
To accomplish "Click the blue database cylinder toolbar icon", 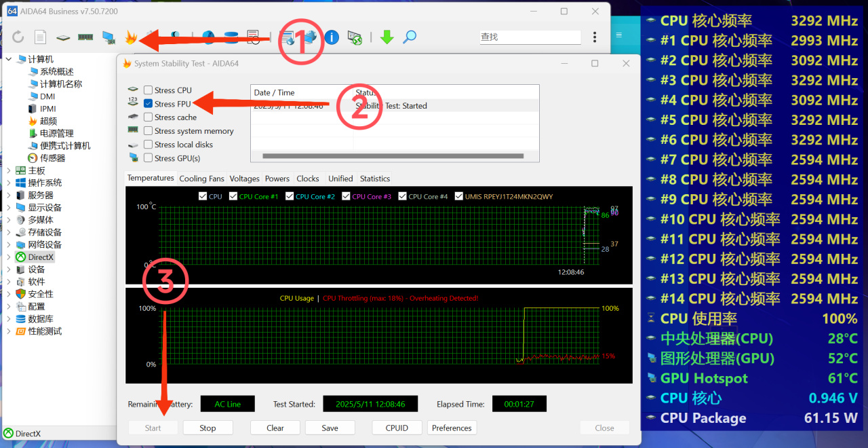I will click(x=231, y=37).
